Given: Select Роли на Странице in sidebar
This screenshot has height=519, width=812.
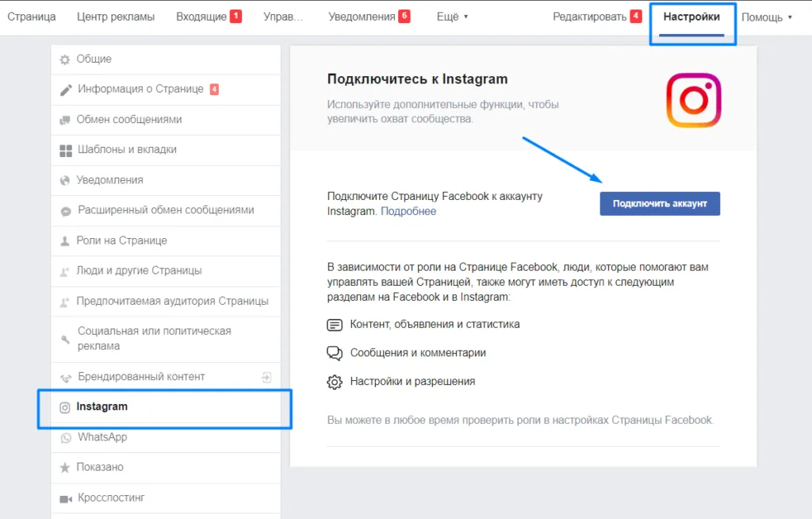Looking at the screenshot, I should [166, 240].
